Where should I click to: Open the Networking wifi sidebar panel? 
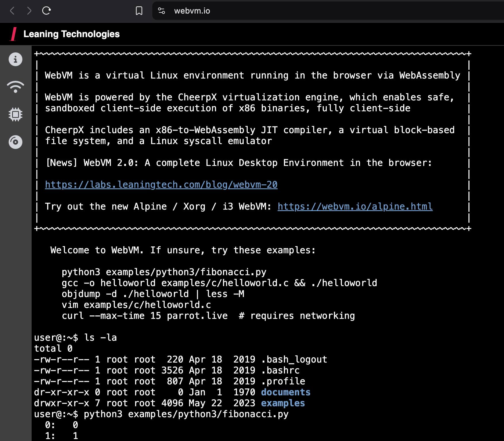click(x=16, y=87)
